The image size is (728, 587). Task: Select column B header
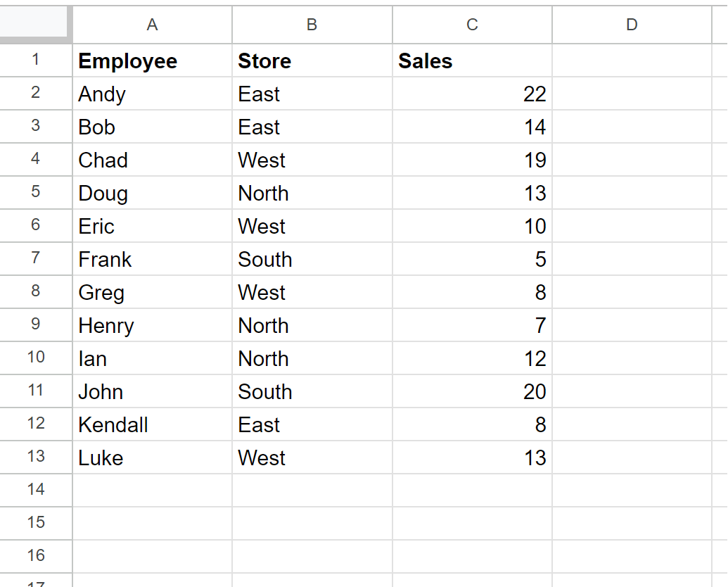coord(312,25)
